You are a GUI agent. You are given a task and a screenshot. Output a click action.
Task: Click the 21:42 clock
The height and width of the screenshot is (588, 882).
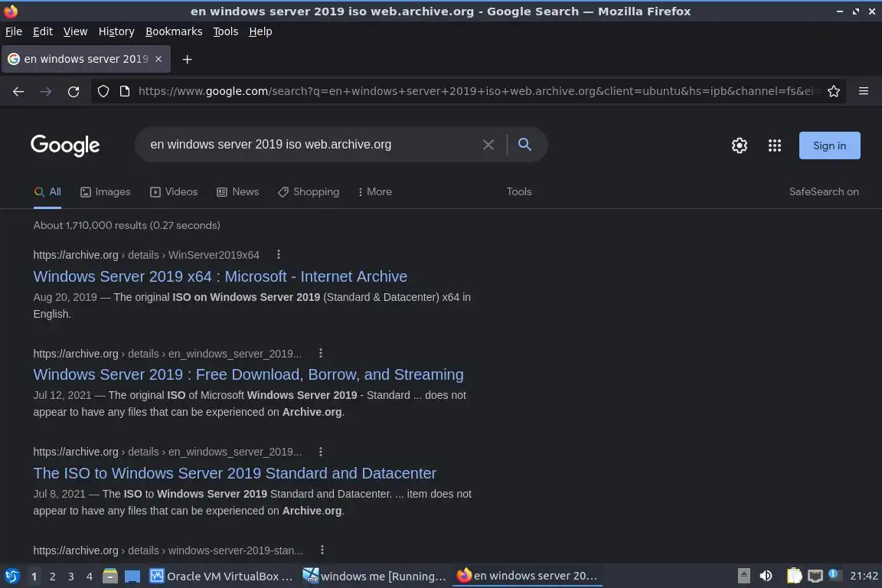tap(864, 576)
